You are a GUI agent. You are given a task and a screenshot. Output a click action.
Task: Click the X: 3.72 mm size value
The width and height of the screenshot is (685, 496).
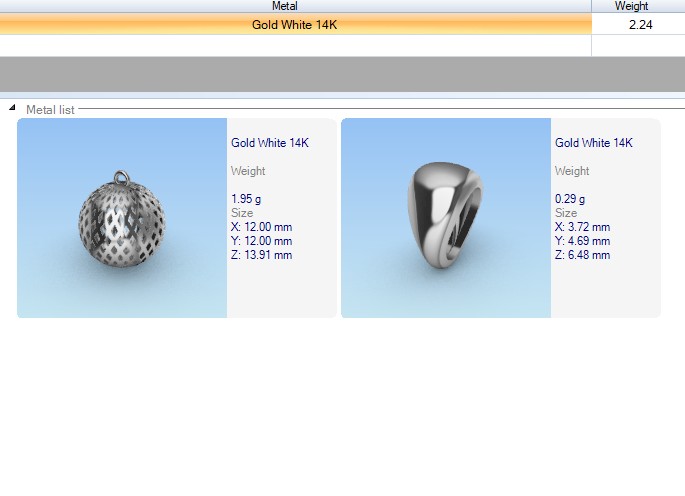582,227
